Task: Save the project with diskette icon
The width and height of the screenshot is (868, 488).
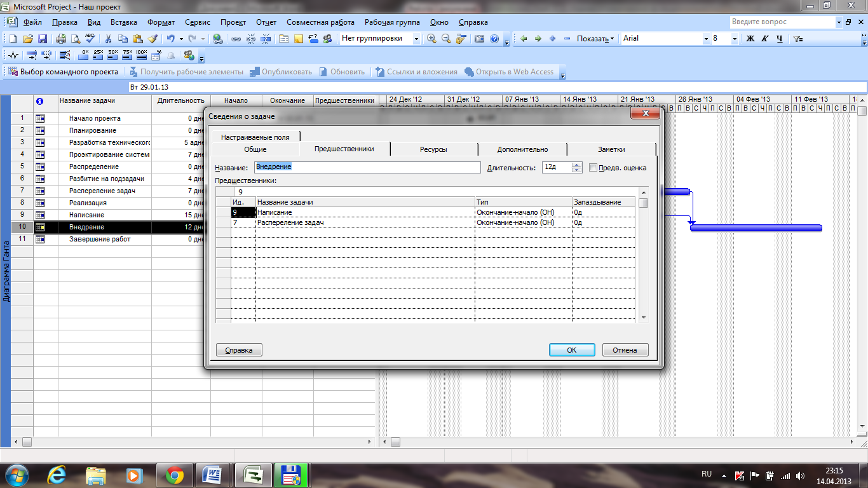Action: click(x=43, y=39)
